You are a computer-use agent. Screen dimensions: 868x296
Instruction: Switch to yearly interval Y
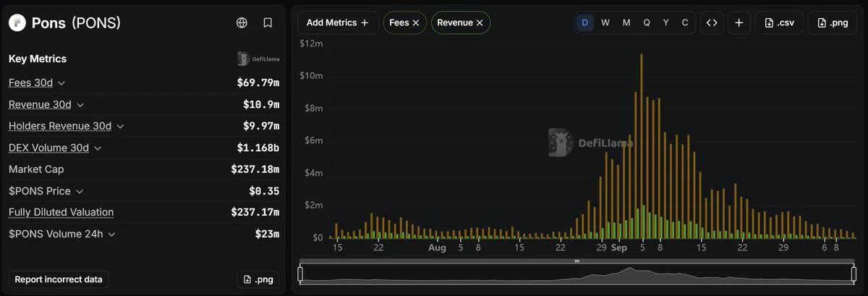point(665,22)
